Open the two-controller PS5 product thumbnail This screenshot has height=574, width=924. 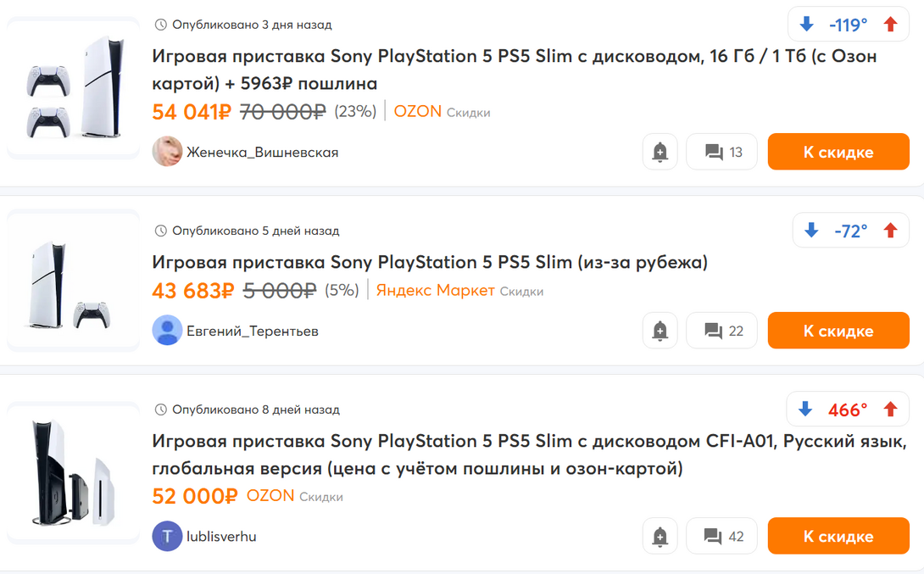(x=74, y=87)
